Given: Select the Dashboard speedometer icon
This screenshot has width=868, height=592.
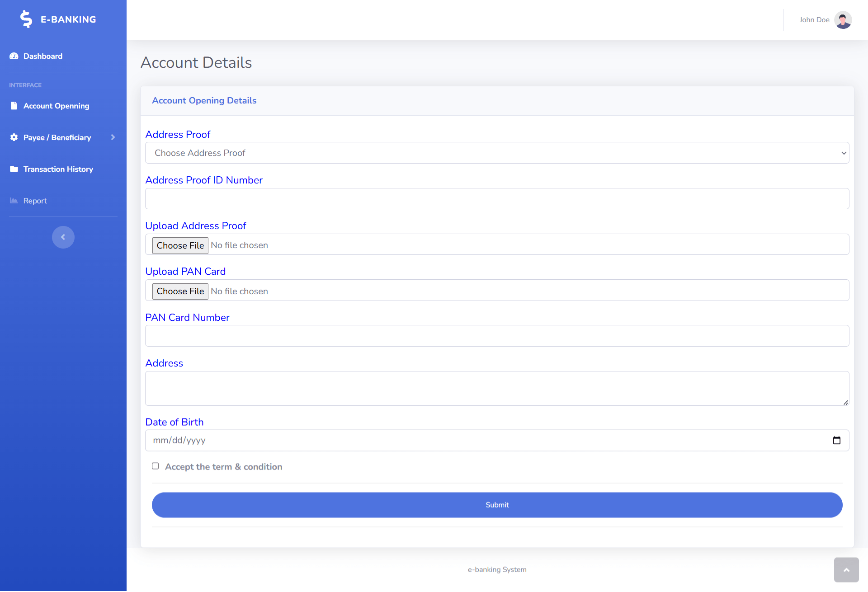Looking at the screenshot, I should pyautogui.click(x=14, y=56).
